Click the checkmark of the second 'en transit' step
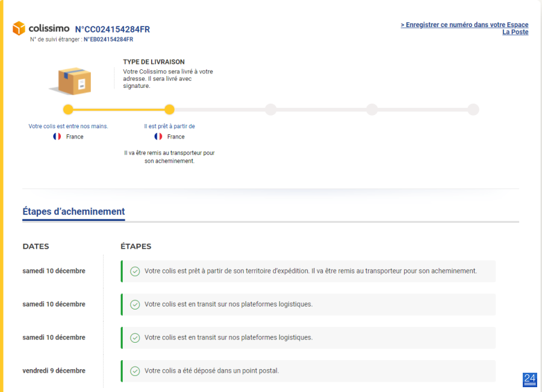The image size is (542, 392). click(x=135, y=305)
